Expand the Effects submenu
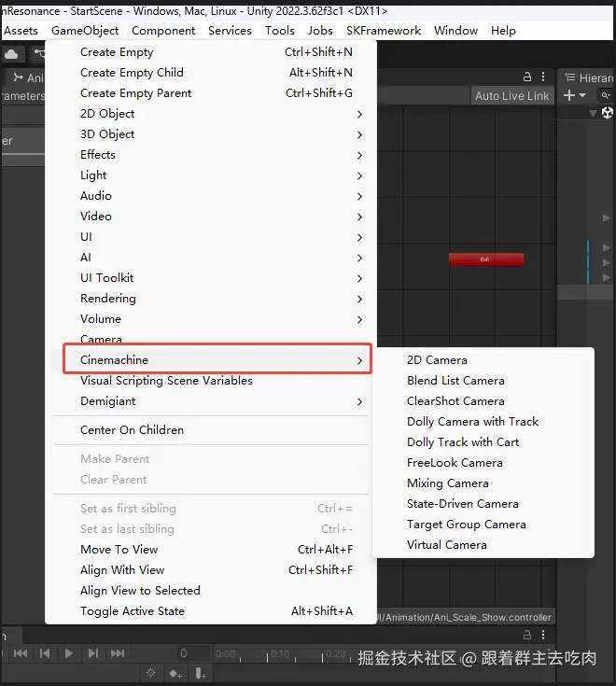Viewport: 616px width, 686px height. pos(211,155)
